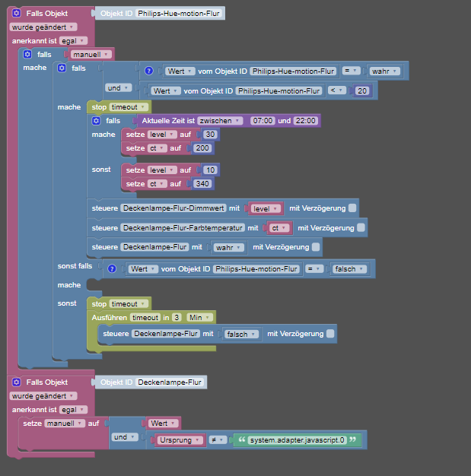471x476 pixels.
Task: Click Philips-Hue-motion-Flur ID in sonst falls row
Action: [x=256, y=269]
